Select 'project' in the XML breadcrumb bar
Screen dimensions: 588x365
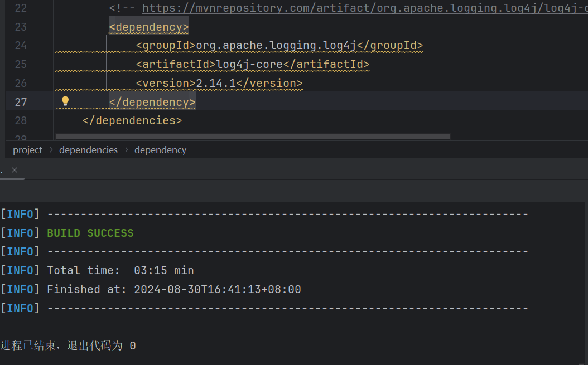pyautogui.click(x=27, y=150)
